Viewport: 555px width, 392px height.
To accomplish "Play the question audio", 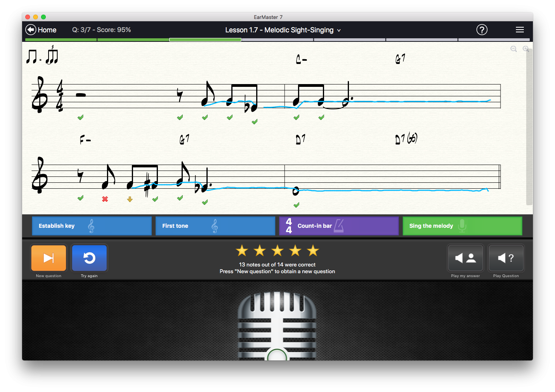I will pyautogui.click(x=506, y=258).
